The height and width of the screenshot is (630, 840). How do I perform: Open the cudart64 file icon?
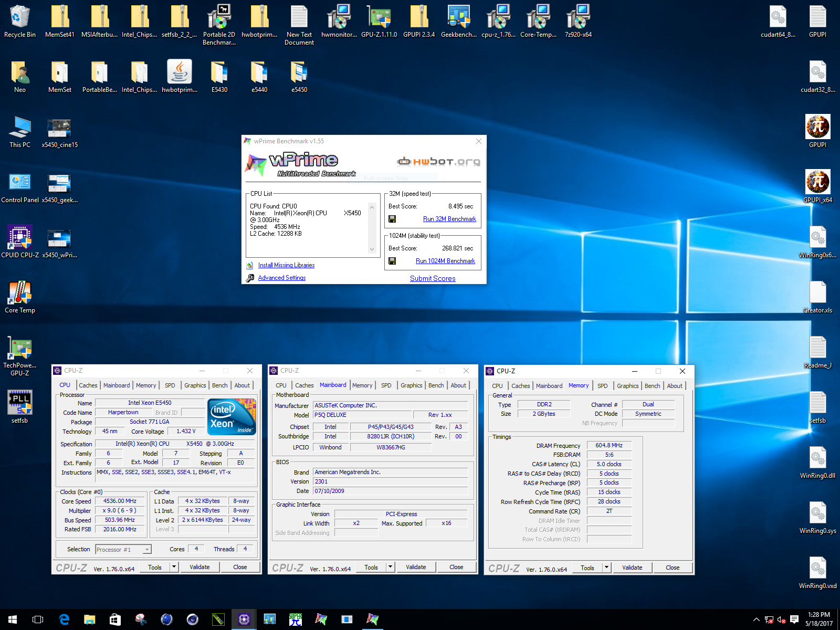(778, 21)
